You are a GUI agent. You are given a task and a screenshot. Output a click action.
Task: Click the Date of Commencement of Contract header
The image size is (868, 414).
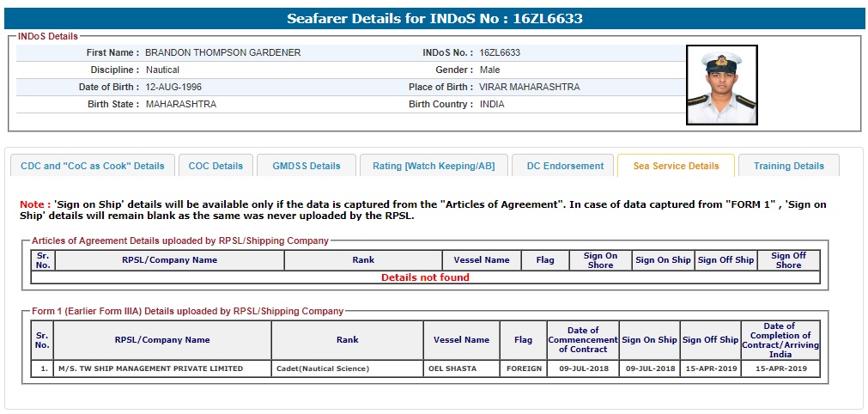coord(583,340)
